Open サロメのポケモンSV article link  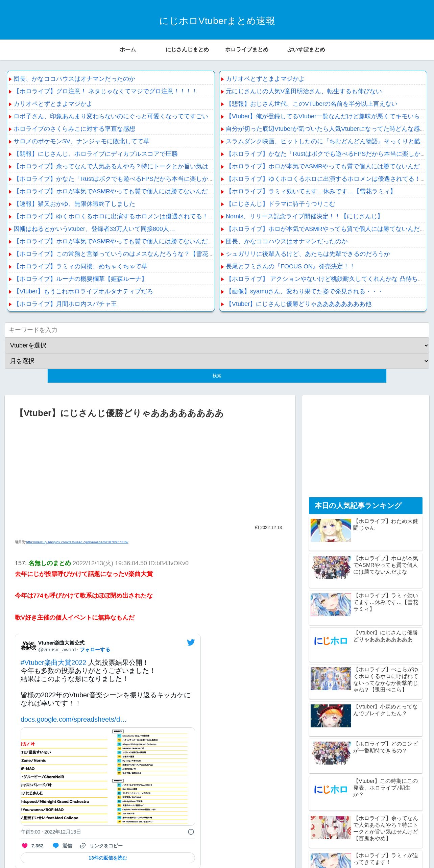[x=81, y=141]
